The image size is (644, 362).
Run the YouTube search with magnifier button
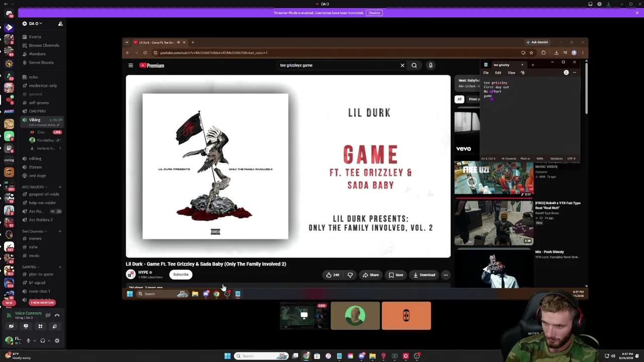point(414,65)
